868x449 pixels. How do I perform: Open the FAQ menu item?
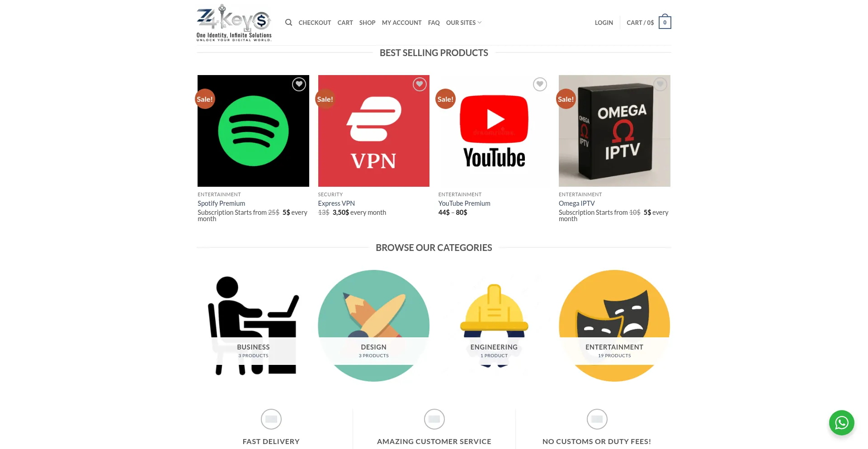point(434,23)
